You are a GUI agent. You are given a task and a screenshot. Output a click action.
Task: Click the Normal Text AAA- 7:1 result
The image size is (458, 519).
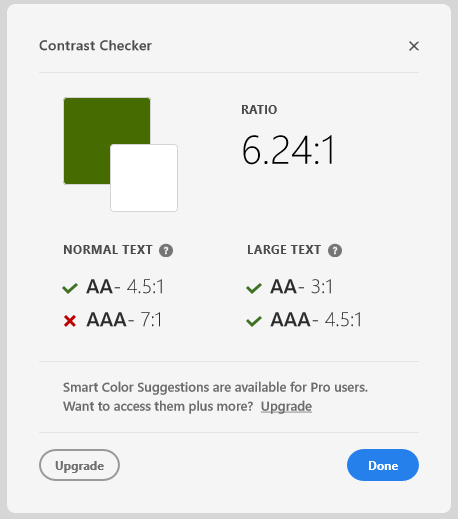[x=124, y=320]
